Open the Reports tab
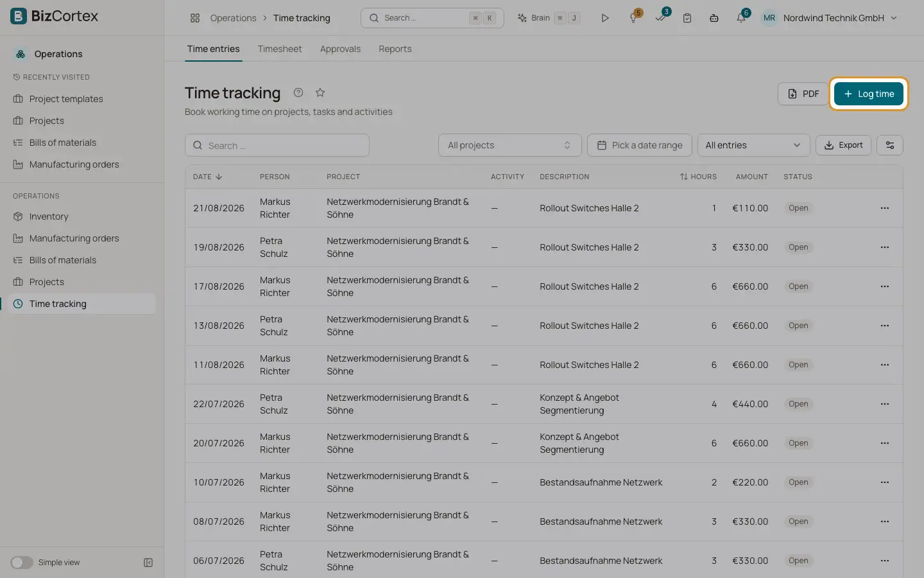The image size is (924, 578). coord(395,49)
